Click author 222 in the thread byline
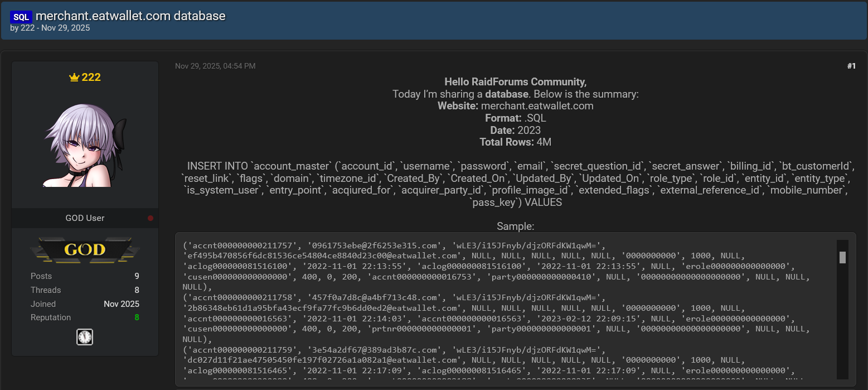 27,28
